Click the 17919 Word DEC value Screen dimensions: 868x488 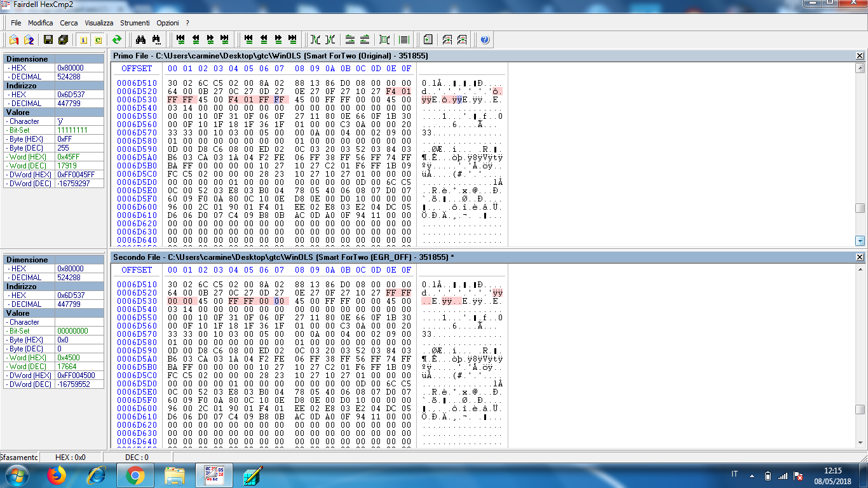79,166
